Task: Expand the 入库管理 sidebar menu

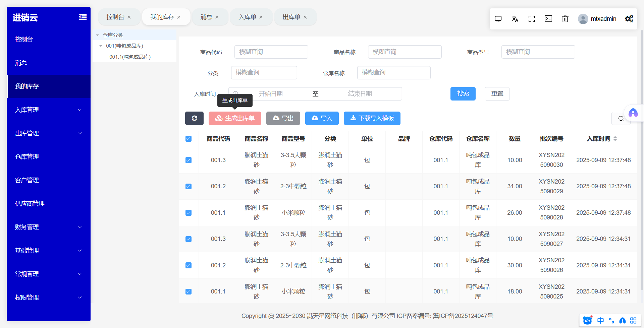Action: pos(49,110)
